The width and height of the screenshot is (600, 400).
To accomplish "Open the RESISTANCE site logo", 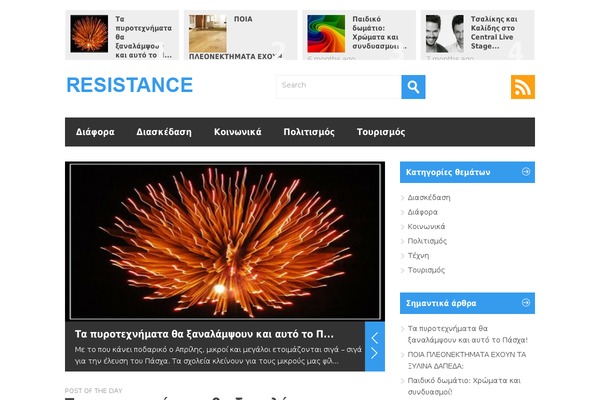I will point(130,85).
